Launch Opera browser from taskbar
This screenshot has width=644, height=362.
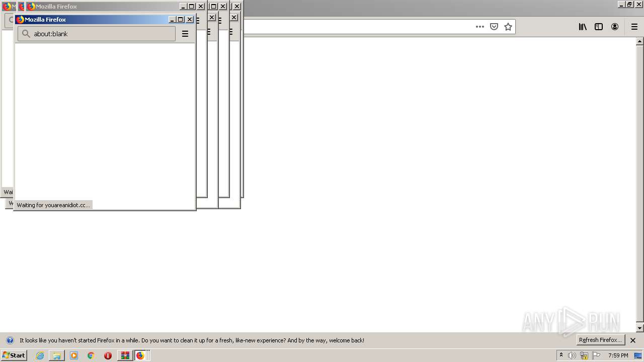(108, 355)
